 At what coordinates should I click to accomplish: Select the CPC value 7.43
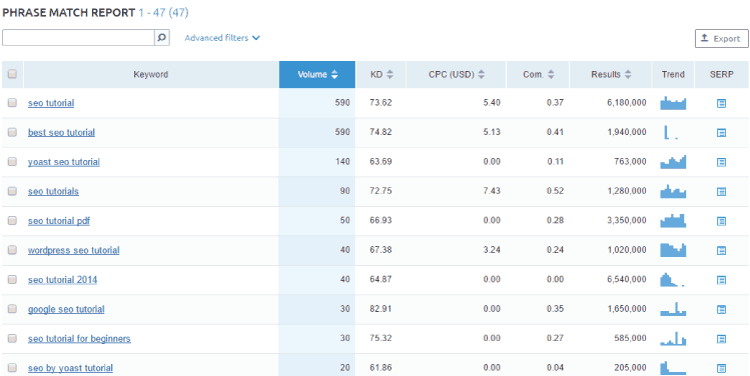pos(492,191)
